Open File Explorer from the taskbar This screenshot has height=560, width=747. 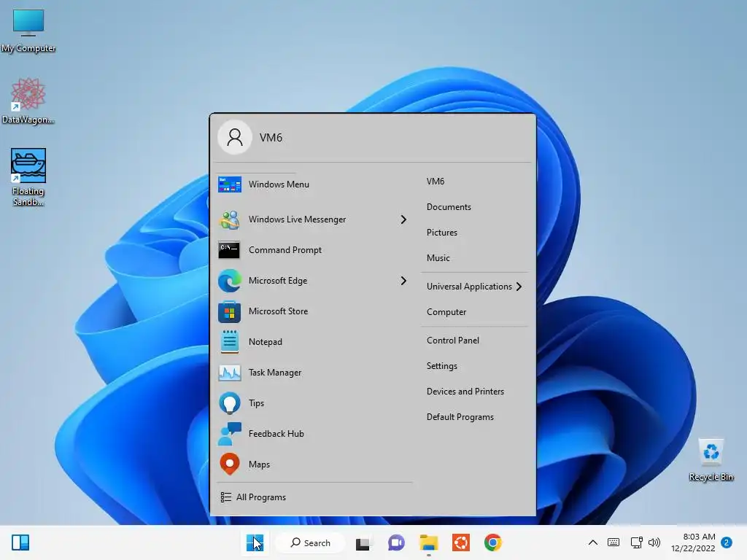(x=428, y=542)
